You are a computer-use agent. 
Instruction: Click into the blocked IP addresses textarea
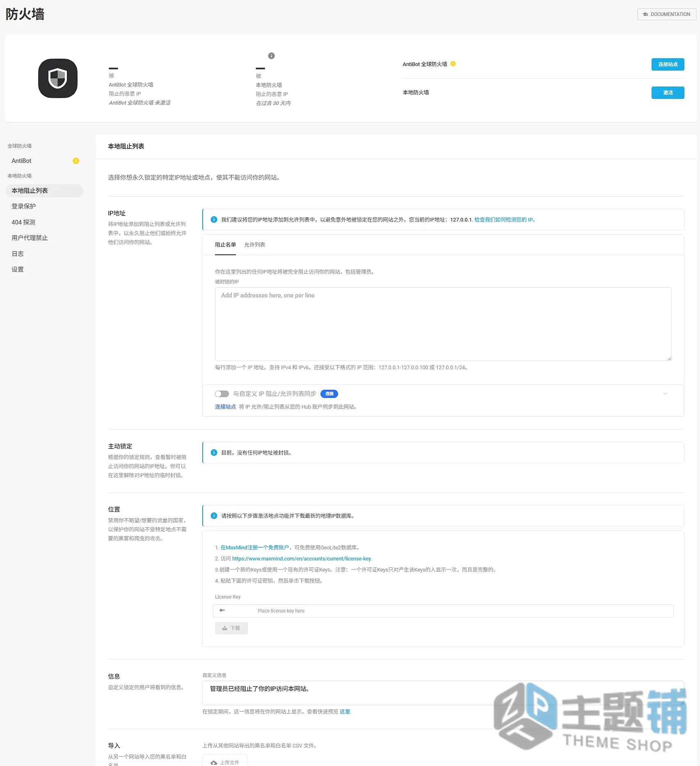pyautogui.click(x=443, y=324)
